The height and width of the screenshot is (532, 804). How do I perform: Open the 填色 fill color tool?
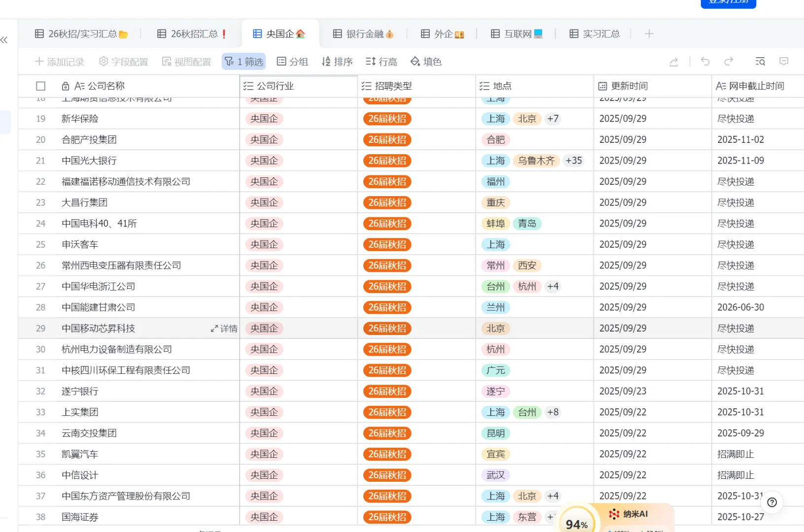click(x=426, y=62)
